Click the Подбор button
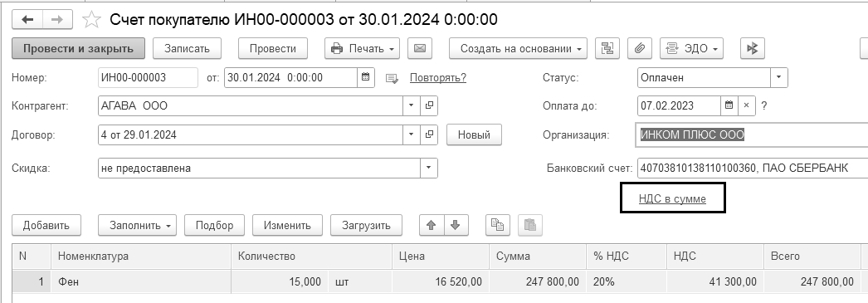 tap(214, 226)
